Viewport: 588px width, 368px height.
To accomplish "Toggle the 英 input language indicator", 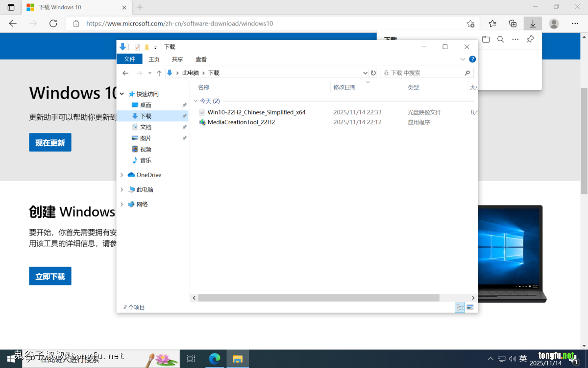I will pyautogui.click(x=523, y=359).
